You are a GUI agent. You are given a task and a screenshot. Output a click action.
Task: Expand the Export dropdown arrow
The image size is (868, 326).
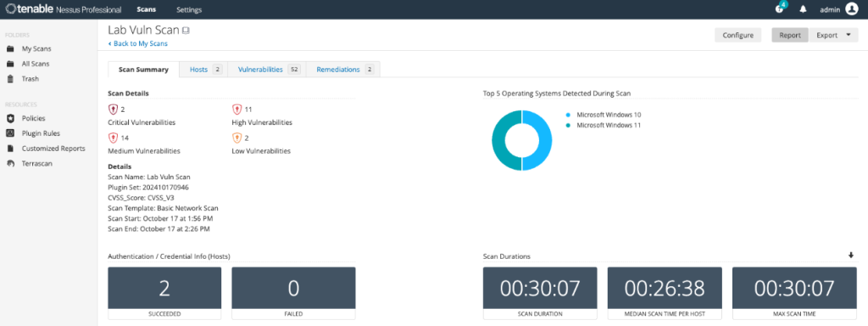click(x=848, y=36)
